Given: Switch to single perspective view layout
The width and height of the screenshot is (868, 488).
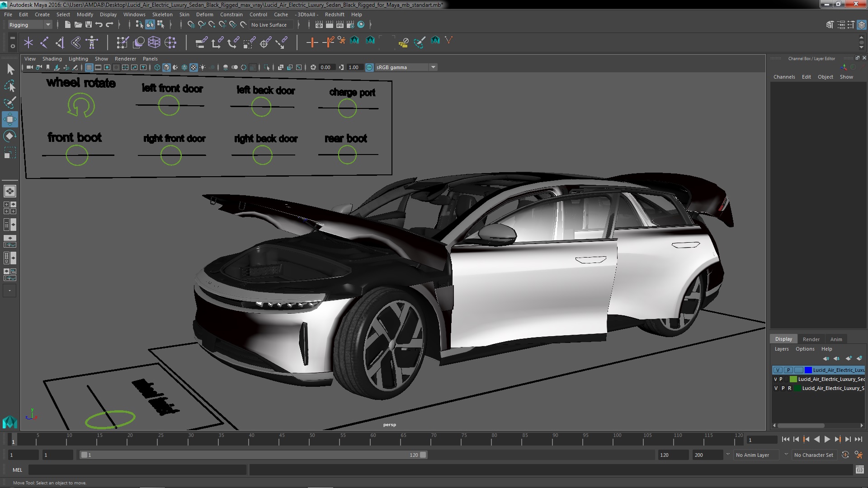Looking at the screenshot, I should coord(10,191).
